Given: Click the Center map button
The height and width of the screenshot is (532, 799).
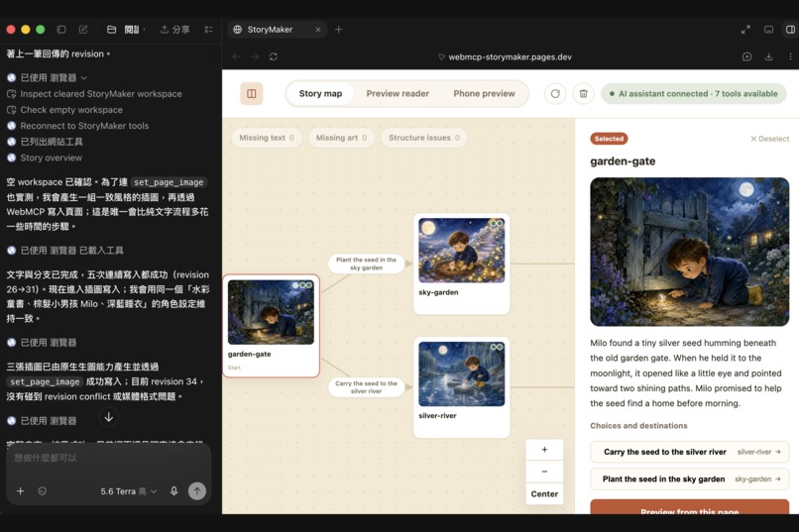Looking at the screenshot, I should click(544, 493).
